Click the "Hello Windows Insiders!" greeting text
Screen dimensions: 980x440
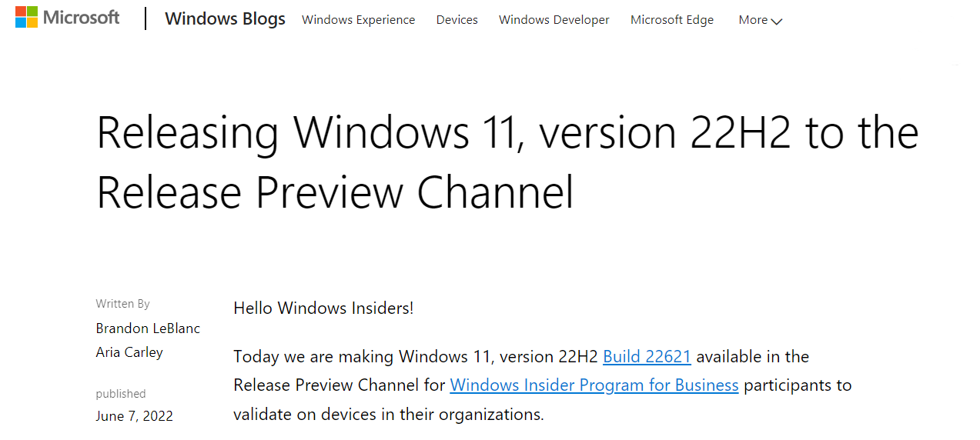323,308
